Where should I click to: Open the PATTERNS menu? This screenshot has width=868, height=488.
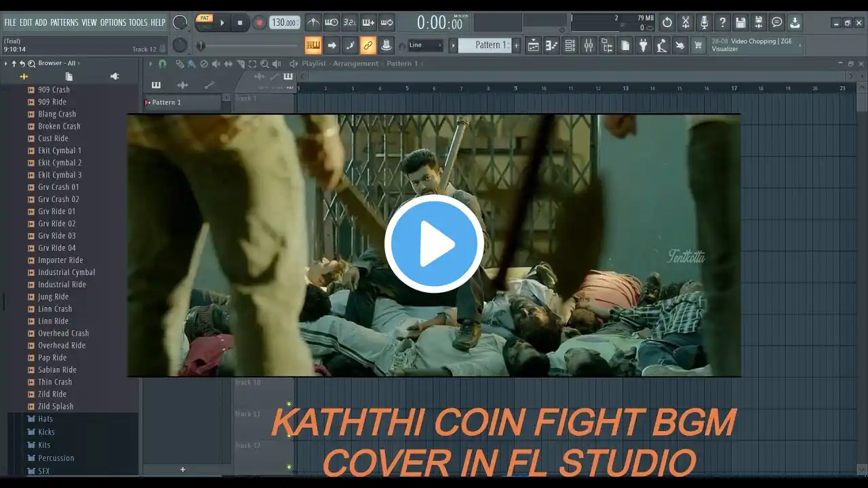coord(64,22)
